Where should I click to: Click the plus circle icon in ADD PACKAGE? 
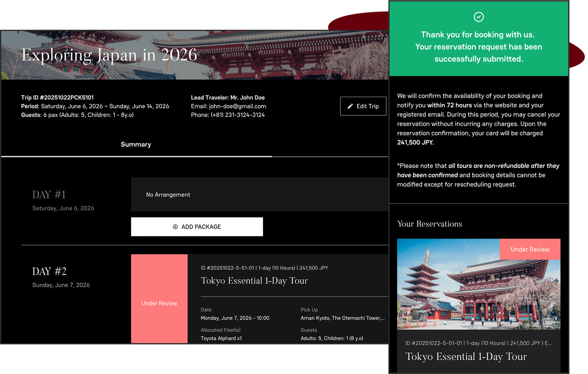[x=175, y=227]
